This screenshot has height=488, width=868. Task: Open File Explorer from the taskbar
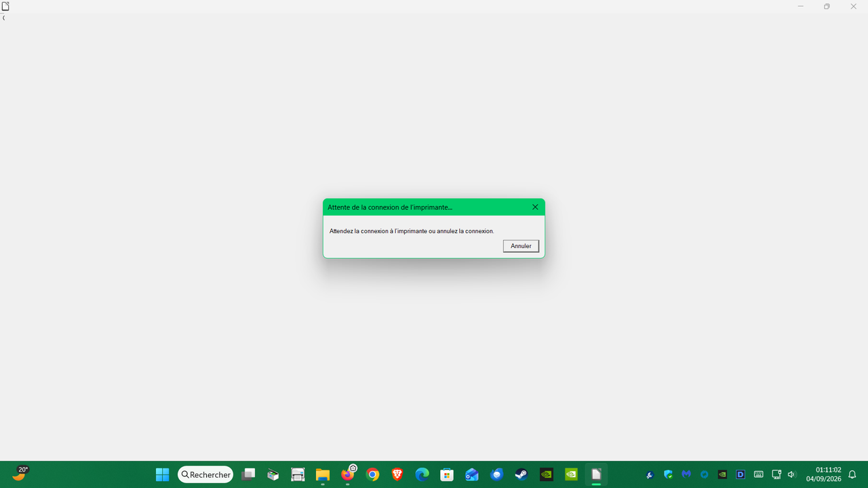pos(323,474)
